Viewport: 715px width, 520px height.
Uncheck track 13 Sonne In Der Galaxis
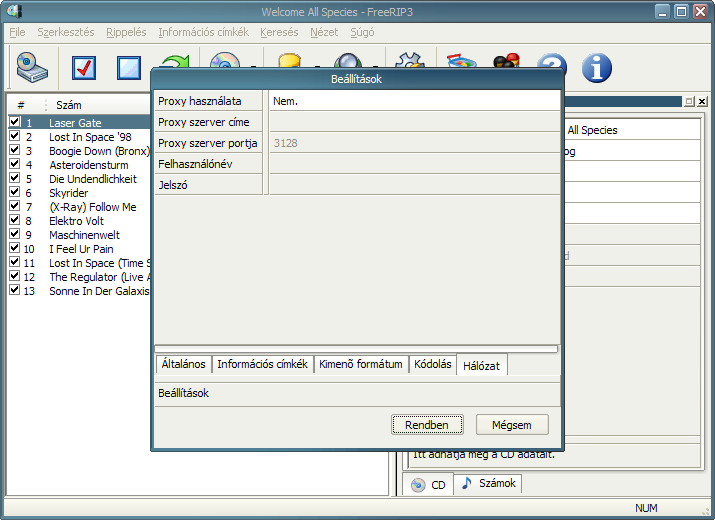(x=15, y=290)
